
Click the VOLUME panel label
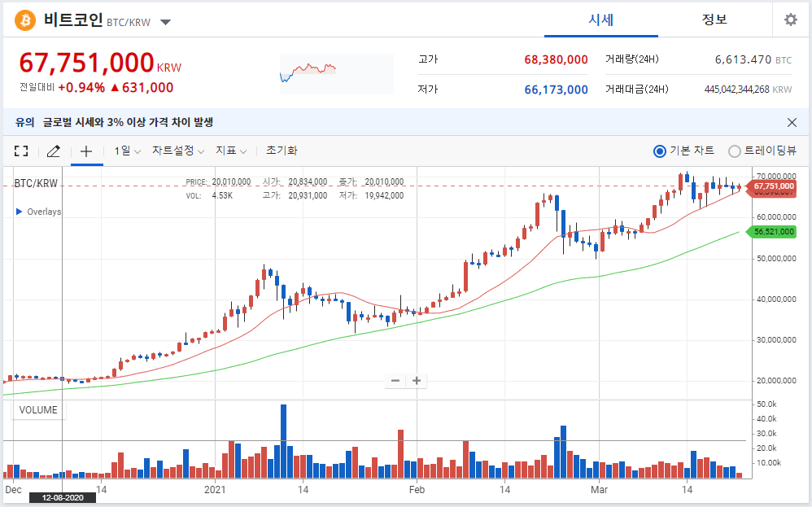tap(38, 409)
